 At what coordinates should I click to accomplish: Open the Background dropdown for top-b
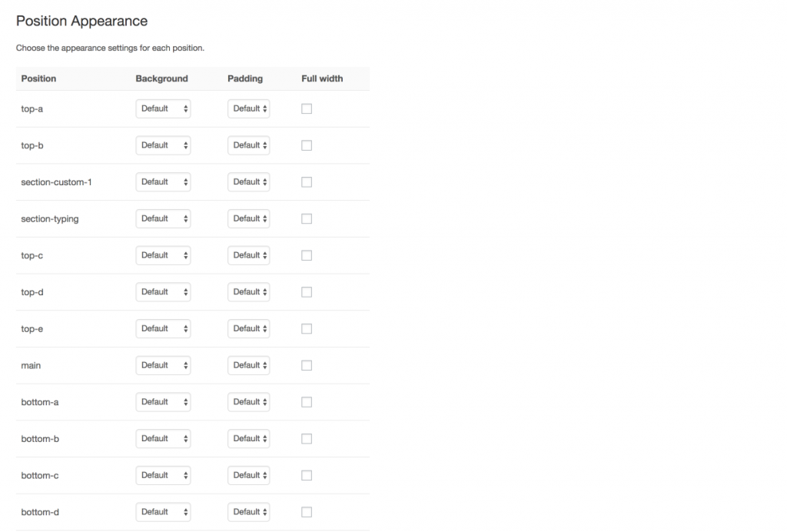pyautogui.click(x=163, y=145)
